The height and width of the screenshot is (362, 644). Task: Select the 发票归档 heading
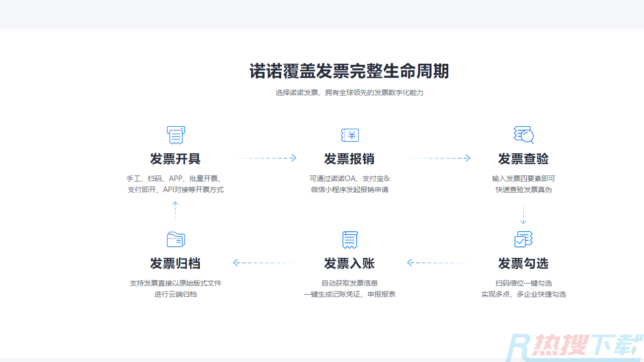(176, 263)
